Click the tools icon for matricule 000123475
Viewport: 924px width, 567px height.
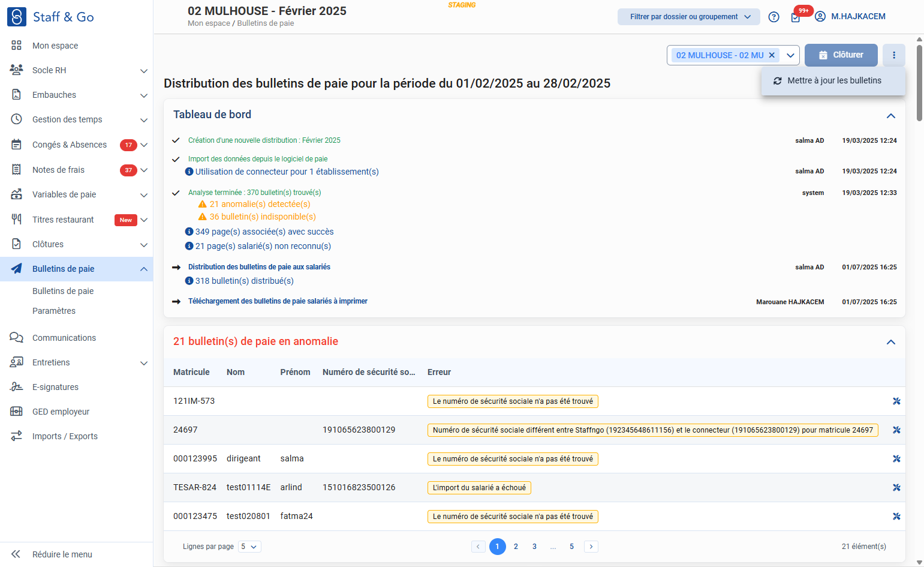coord(896,517)
